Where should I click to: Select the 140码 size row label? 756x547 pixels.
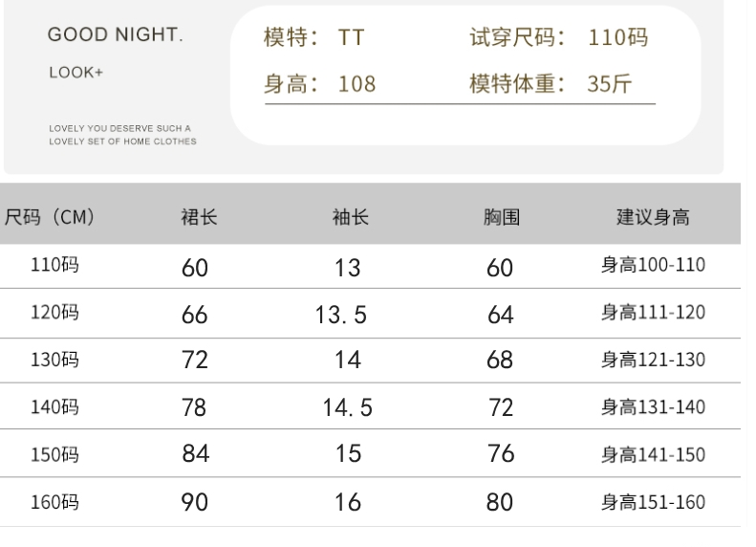tap(55, 406)
